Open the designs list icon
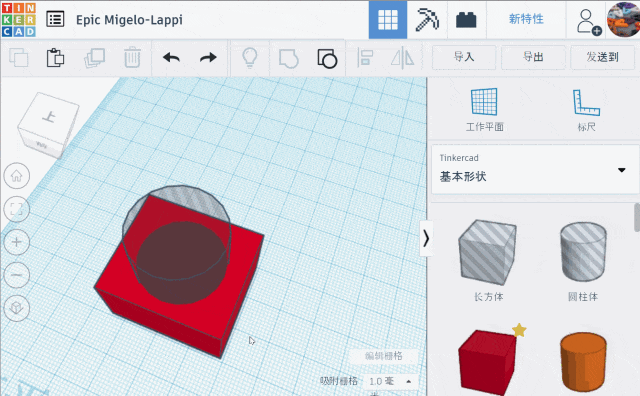This screenshot has height=396, width=640. click(55, 19)
